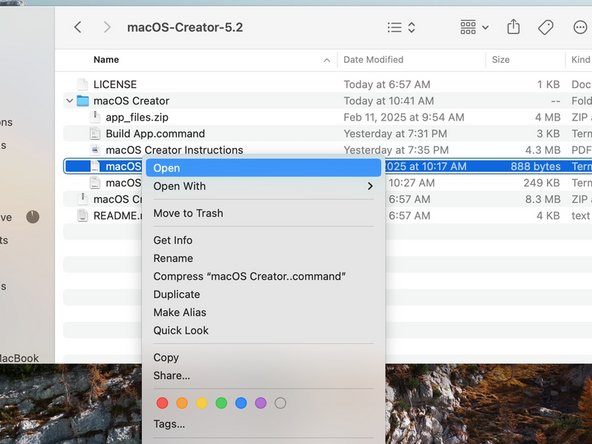Open the Share toolbar button
Viewport: 592px width, 444px height.
[x=513, y=27]
